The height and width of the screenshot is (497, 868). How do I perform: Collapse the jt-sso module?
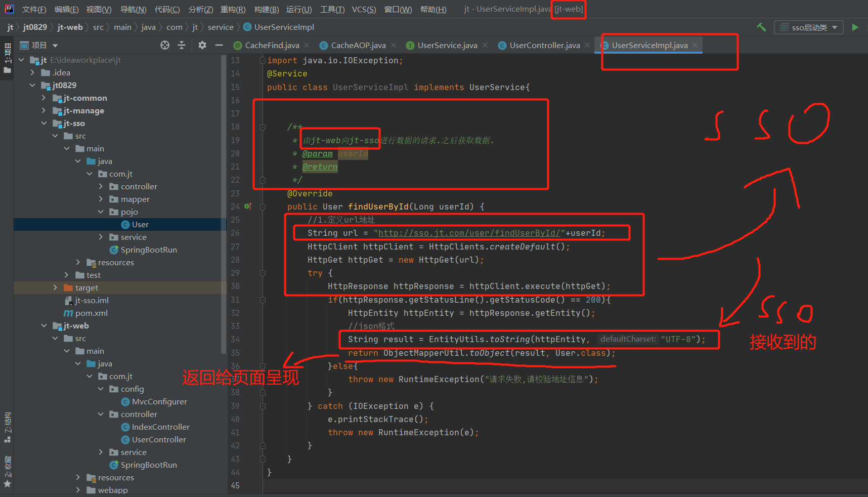(44, 123)
